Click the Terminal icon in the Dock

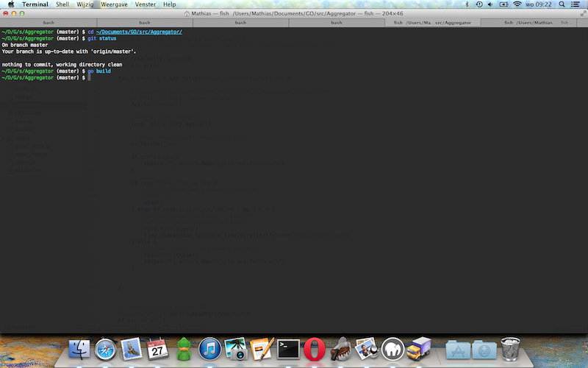[x=288, y=349]
